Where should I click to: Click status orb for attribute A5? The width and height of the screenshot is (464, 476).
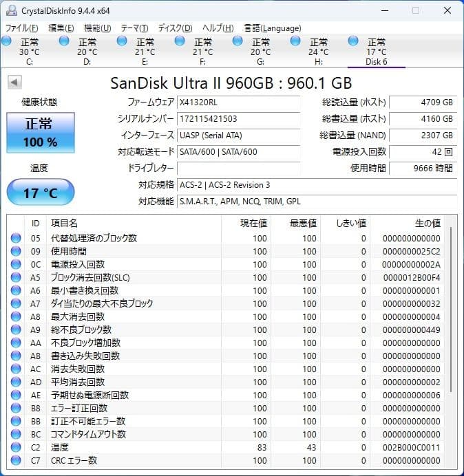(16, 277)
